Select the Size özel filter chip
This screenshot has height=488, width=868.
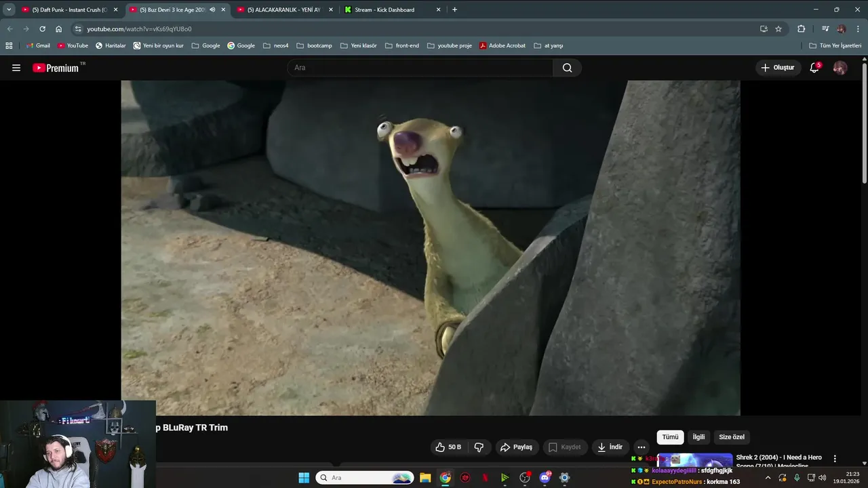pos(732,437)
